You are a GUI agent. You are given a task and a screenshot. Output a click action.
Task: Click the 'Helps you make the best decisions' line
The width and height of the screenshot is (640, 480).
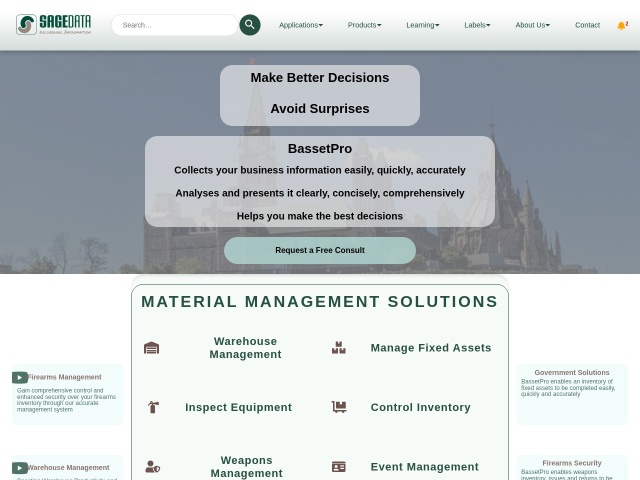(320, 216)
